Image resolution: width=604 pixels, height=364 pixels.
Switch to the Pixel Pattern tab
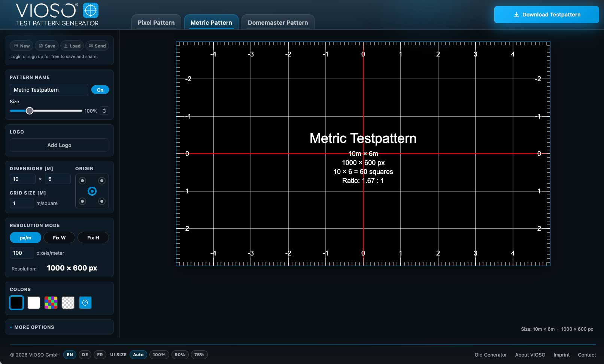click(156, 22)
